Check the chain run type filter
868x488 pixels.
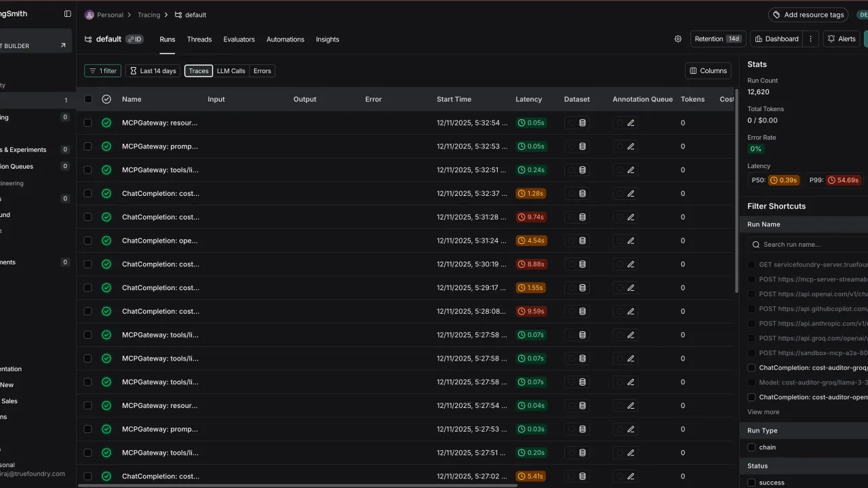(751, 447)
